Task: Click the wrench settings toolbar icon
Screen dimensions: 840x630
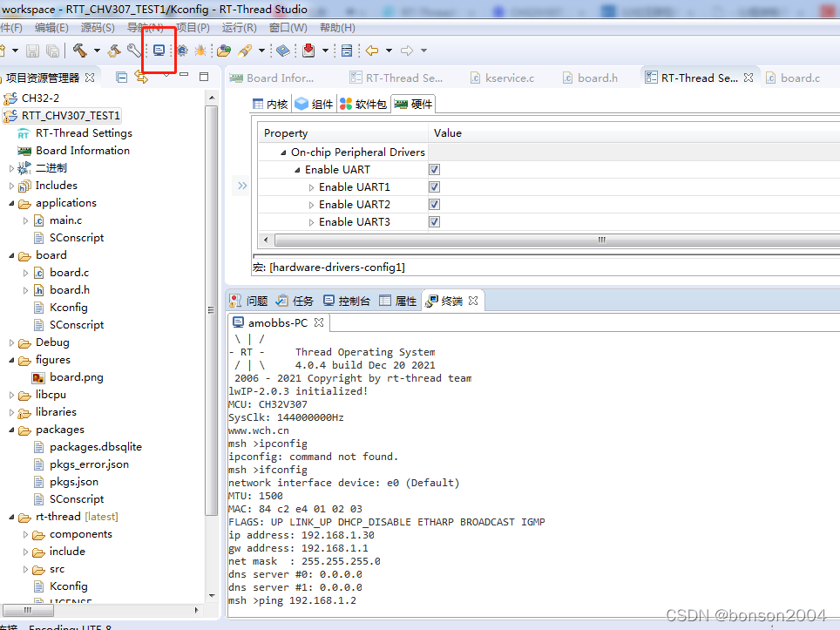Action: pyautogui.click(x=133, y=51)
